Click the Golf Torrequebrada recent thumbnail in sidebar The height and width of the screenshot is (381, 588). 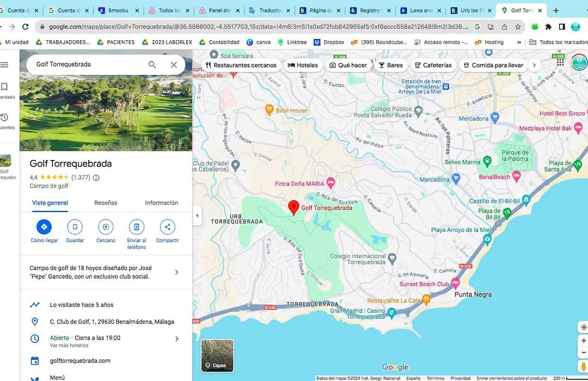pyautogui.click(x=5, y=160)
